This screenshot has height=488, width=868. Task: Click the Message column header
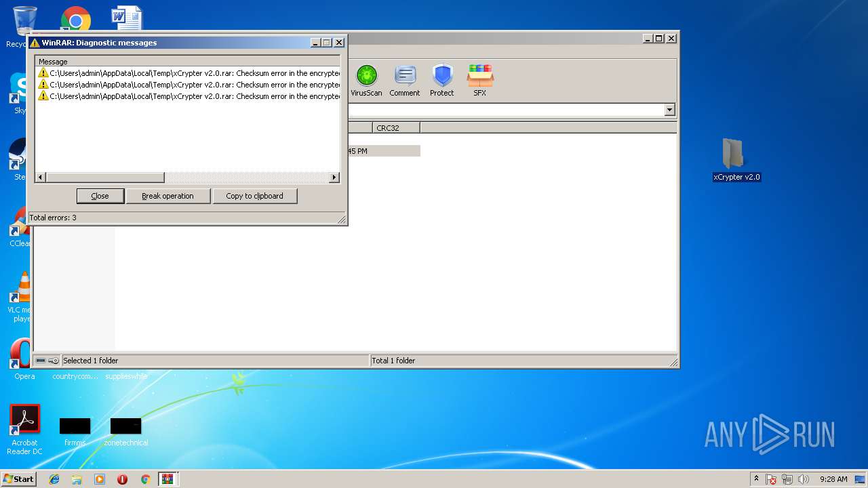pyautogui.click(x=188, y=62)
